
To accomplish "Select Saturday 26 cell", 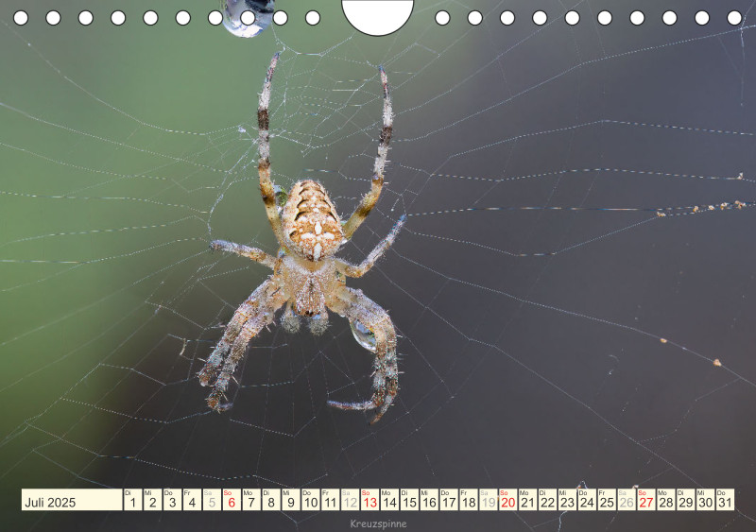I will 627,500.
